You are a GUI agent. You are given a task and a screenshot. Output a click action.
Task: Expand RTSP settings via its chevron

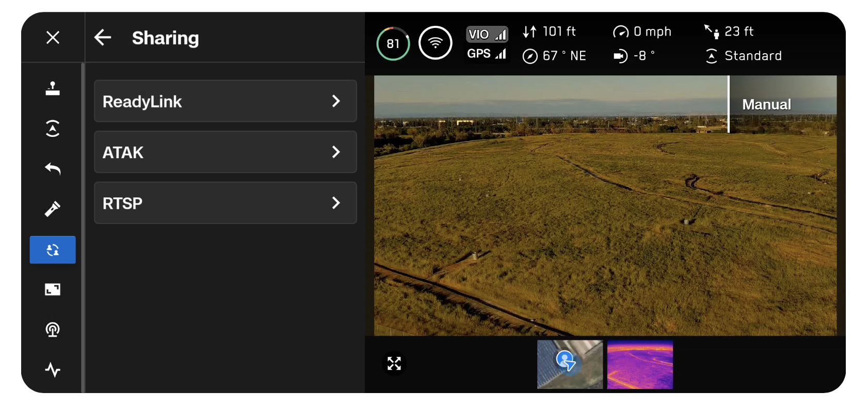[336, 203]
